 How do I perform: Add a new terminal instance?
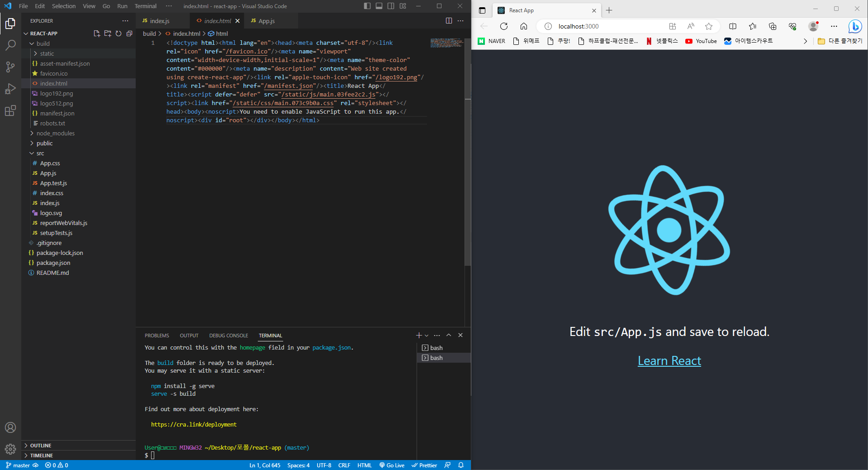(x=419, y=335)
